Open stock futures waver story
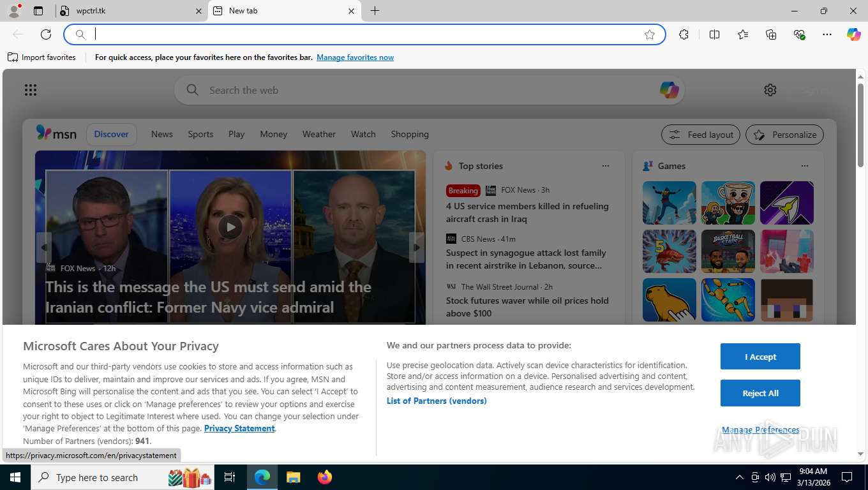 point(527,307)
